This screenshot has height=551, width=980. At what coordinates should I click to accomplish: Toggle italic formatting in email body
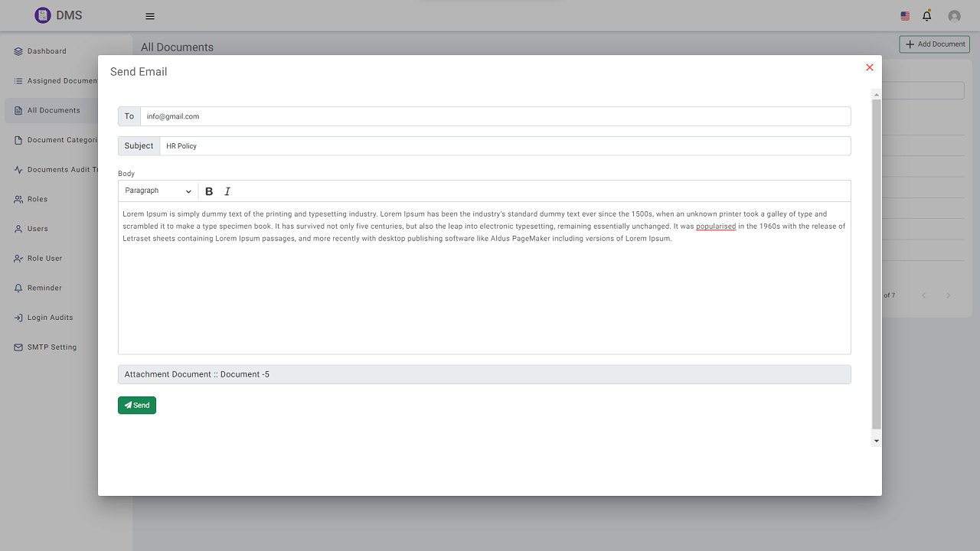coord(227,191)
